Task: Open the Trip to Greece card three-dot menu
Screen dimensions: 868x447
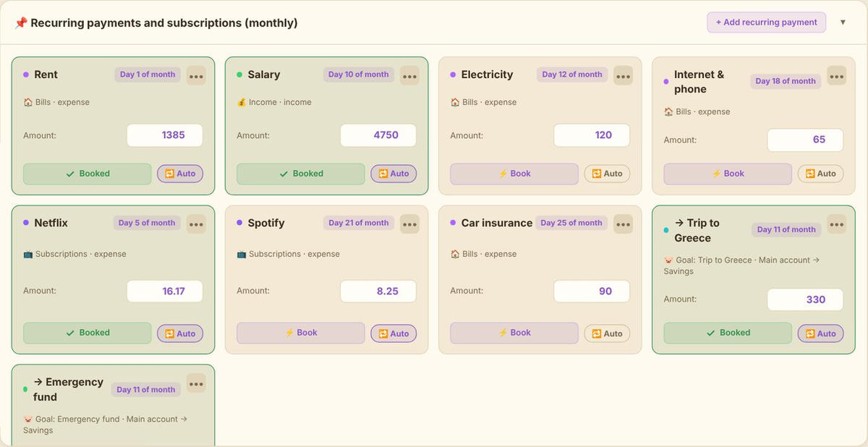Action: pyautogui.click(x=837, y=223)
